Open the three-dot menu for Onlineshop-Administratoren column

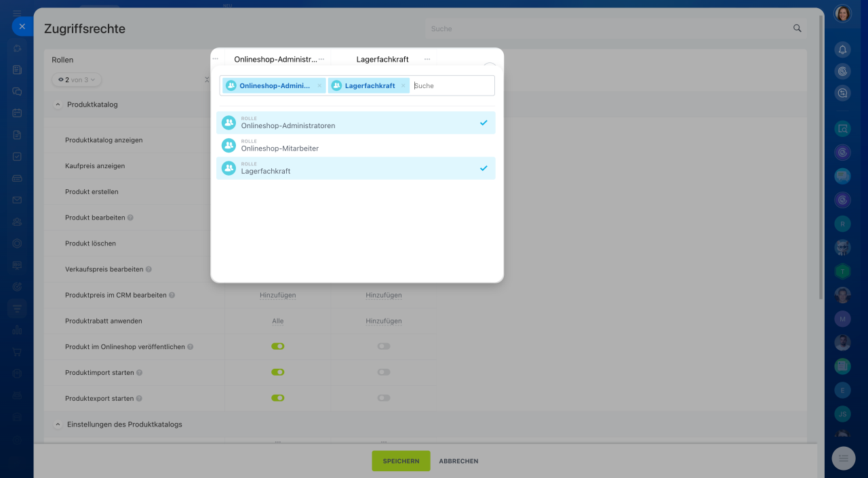tap(321, 59)
